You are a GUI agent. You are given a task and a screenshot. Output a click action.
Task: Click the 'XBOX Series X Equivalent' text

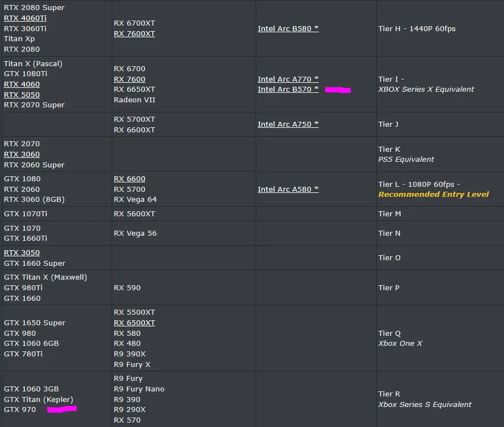426,89
